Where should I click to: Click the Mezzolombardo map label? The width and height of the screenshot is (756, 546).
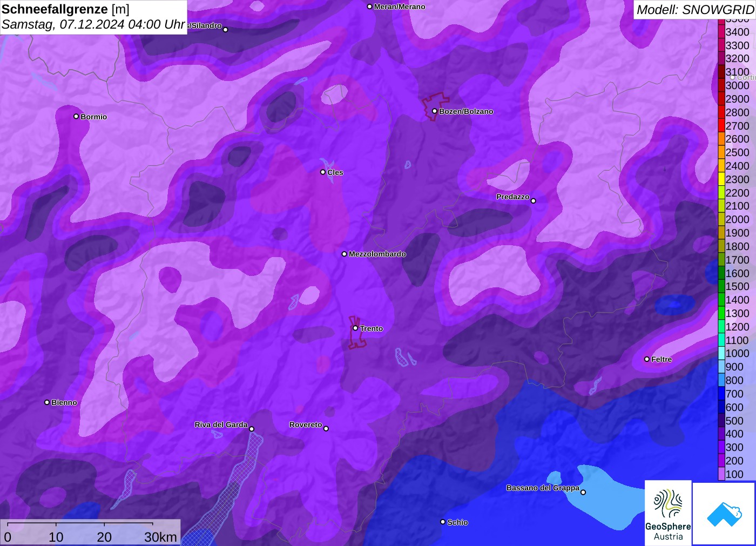click(377, 254)
